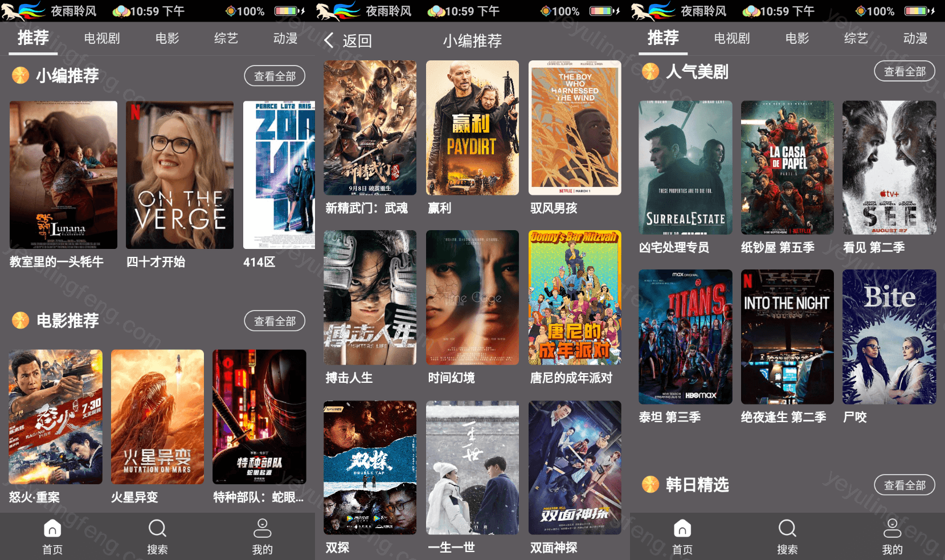Open the See 看见 第二季 poster
Image resolution: width=945 pixels, height=560 pixels.
coord(889,167)
